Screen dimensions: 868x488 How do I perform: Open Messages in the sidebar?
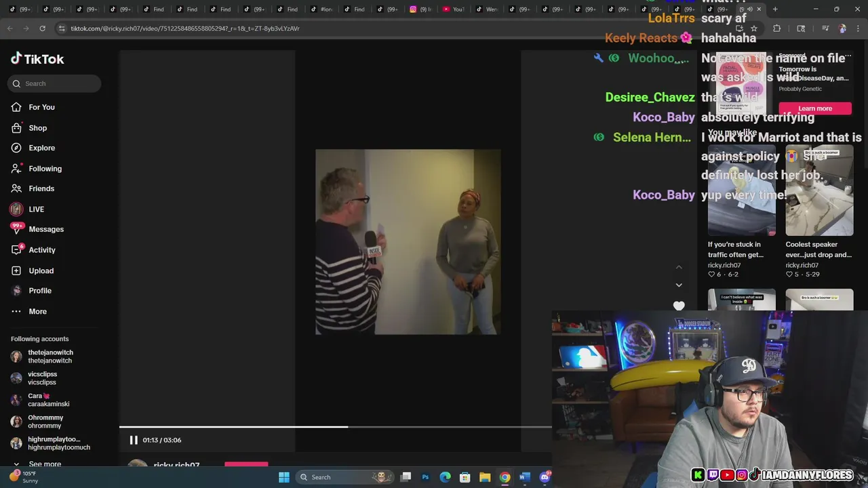coord(37,229)
